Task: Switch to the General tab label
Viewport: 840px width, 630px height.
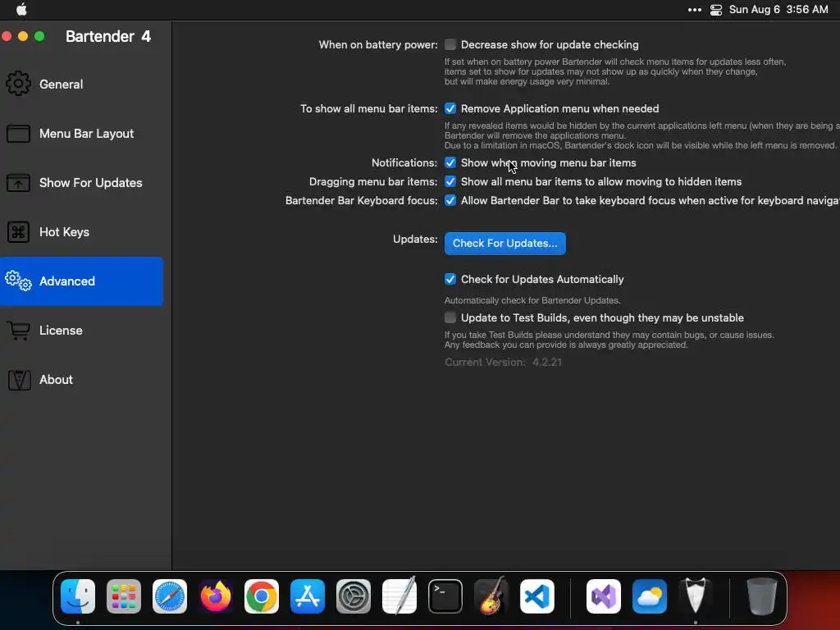Action: (x=61, y=84)
